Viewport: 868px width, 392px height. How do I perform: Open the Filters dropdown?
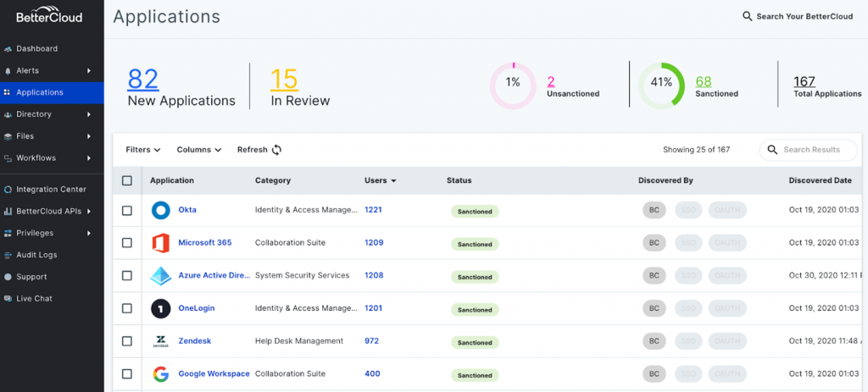pos(142,150)
